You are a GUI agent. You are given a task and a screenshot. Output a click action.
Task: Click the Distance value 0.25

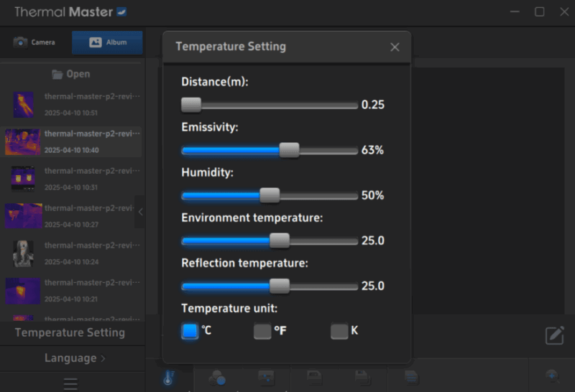pos(373,105)
